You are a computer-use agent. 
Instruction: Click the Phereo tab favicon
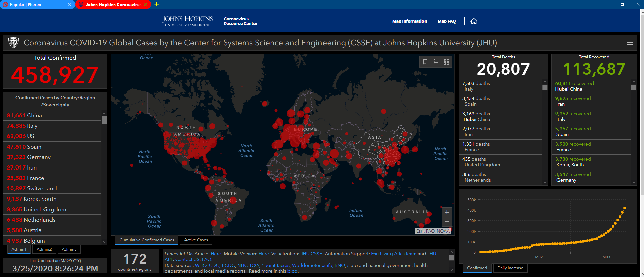pyautogui.click(x=5, y=5)
